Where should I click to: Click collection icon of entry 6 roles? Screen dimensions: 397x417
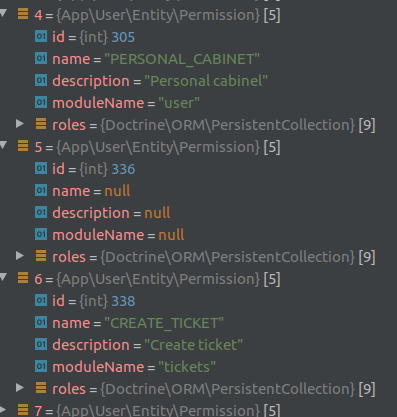tap(41, 388)
